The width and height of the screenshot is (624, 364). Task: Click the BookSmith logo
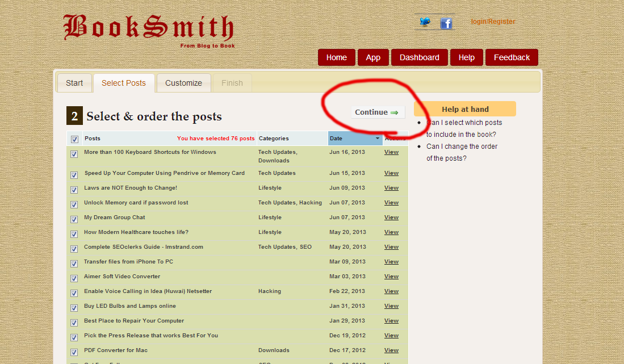click(x=148, y=31)
